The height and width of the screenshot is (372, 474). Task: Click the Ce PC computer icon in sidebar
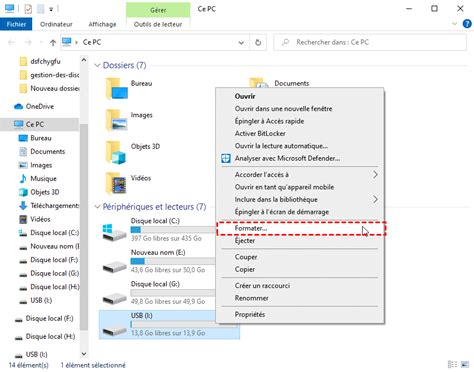(19, 124)
